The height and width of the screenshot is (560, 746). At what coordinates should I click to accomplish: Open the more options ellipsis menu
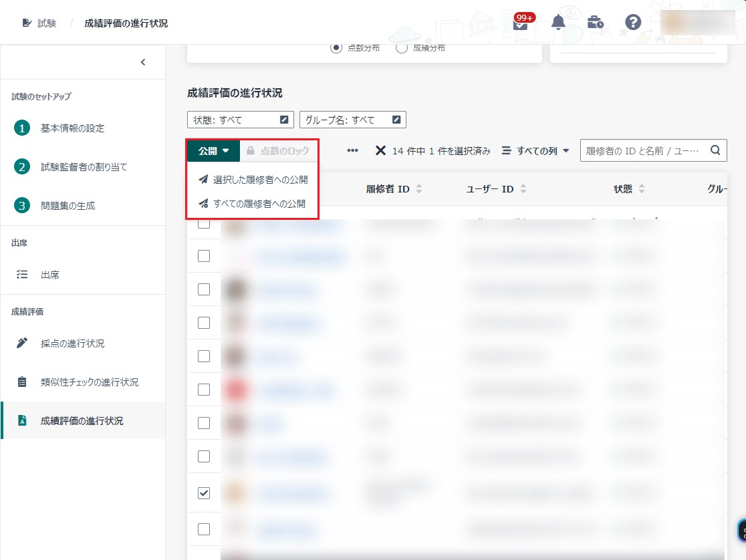click(x=352, y=150)
